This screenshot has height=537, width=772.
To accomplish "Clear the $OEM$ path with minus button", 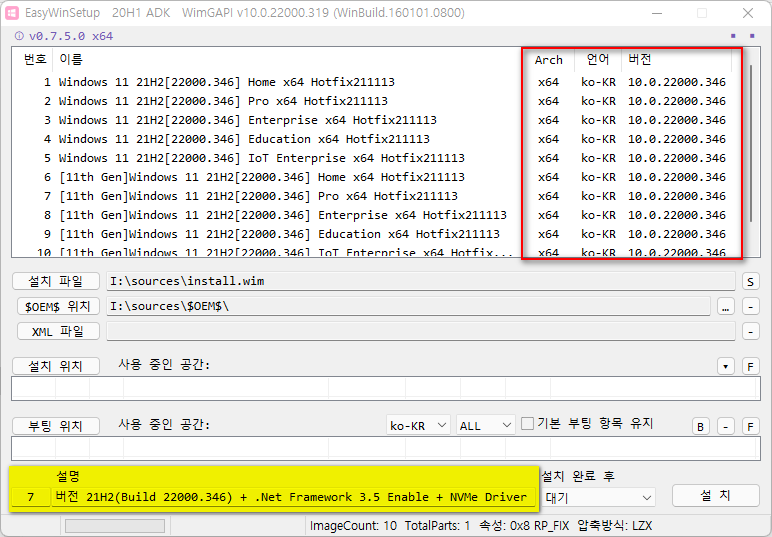I will click(x=750, y=306).
